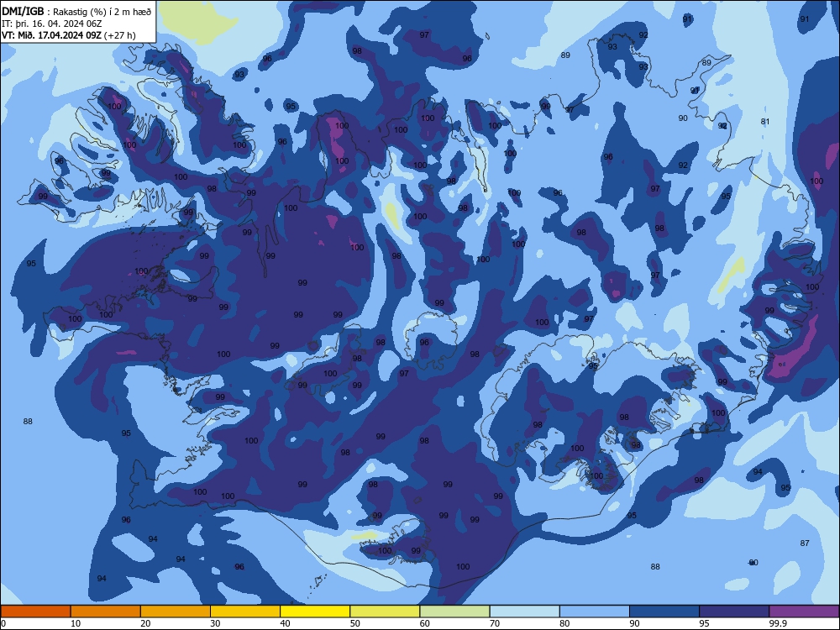Click the purple above-99.9 legend swatch
The image size is (840, 630).
pyautogui.click(x=804, y=612)
